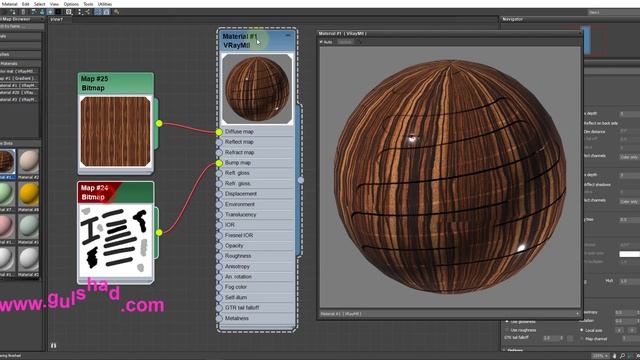The image size is (640, 360).
Task: Click the Roughness slot row
Action: tap(257, 256)
